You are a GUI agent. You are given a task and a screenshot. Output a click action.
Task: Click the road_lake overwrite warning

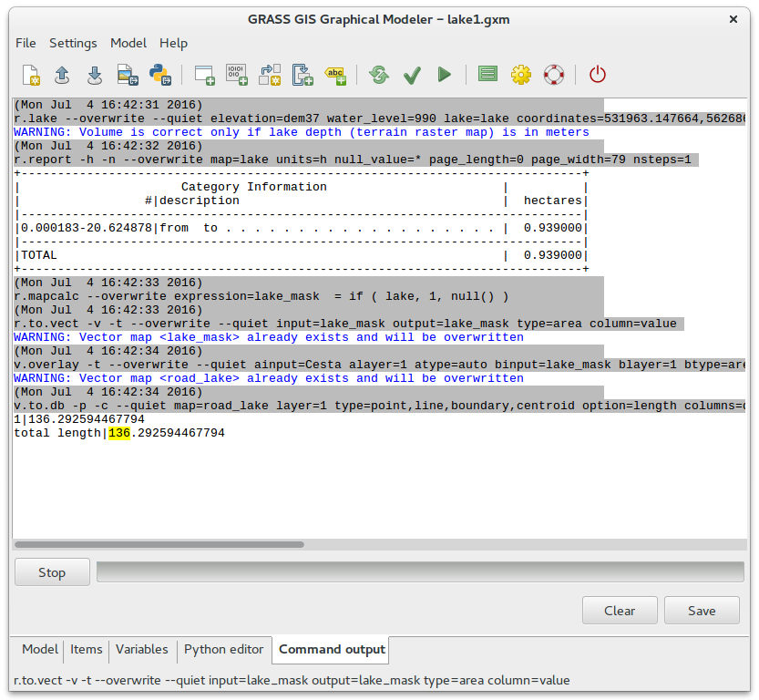[269, 378]
